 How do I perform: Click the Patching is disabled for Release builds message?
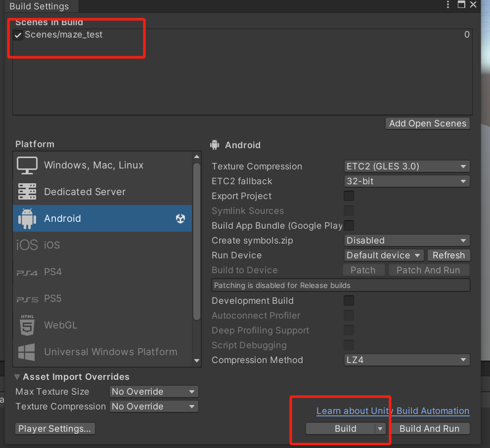(x=341, y=285)
